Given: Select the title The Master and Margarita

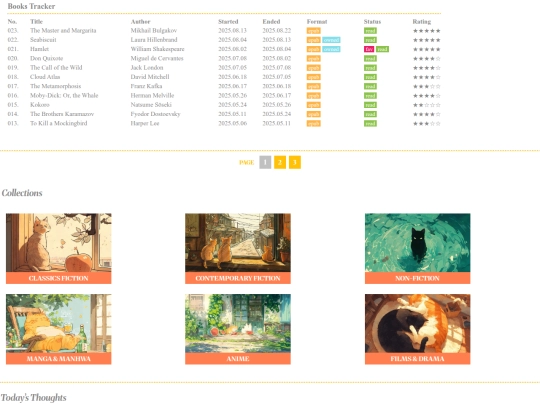Looking at the screenshot, I should (63, 31).
